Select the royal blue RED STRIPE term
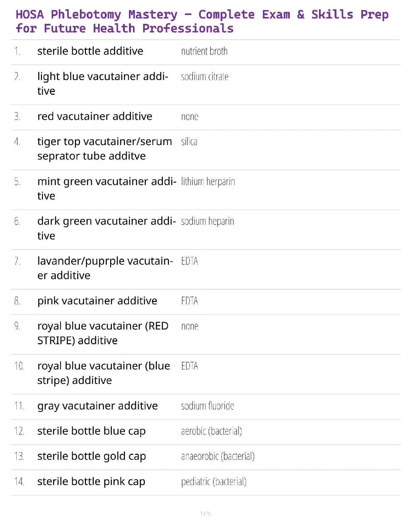The image size is (411, 532). 102,333
